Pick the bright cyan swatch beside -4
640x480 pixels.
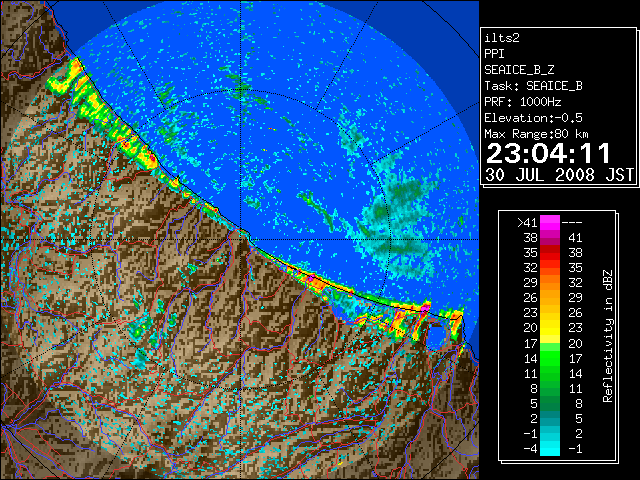click(550, 448)
